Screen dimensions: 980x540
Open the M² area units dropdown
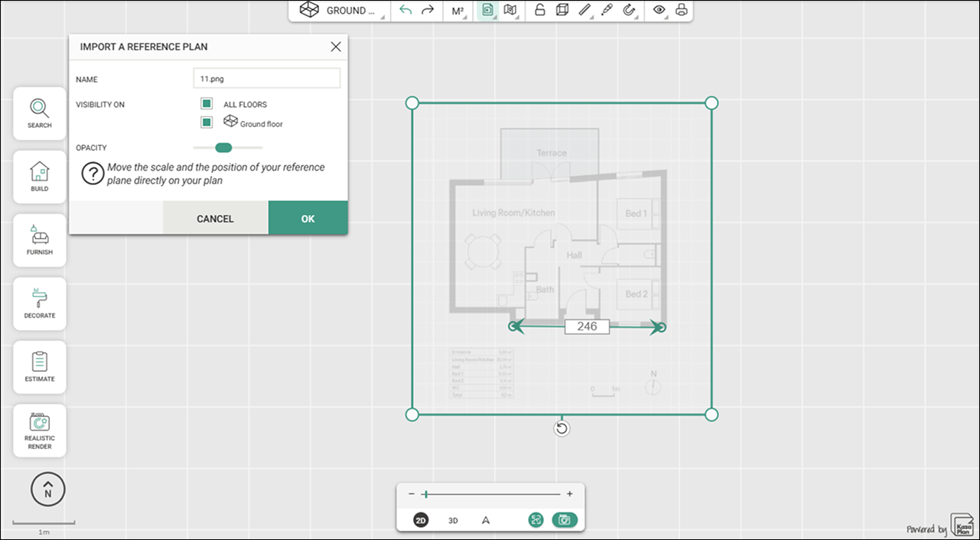click(x=458, y=11)
